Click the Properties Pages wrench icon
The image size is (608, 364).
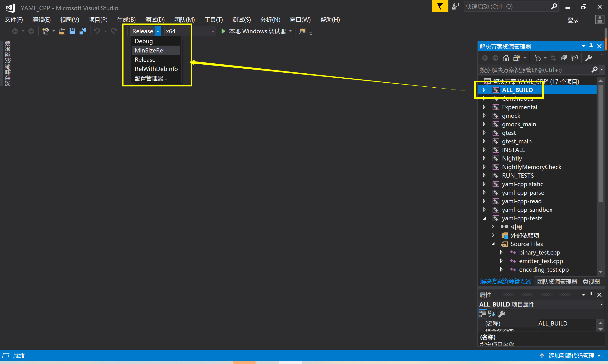coord(502,314)
